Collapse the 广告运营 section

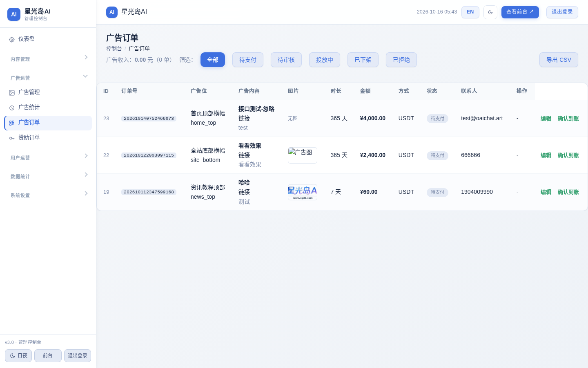tap(48, 78)
